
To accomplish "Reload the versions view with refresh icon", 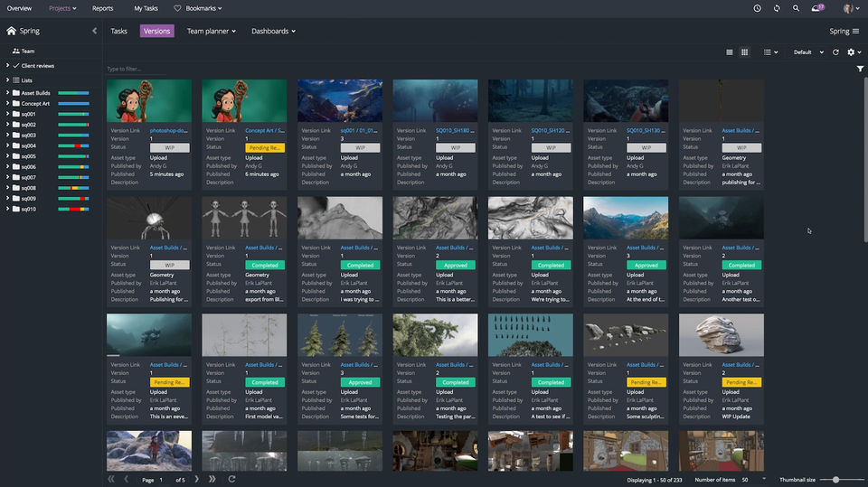I will 835,52.
